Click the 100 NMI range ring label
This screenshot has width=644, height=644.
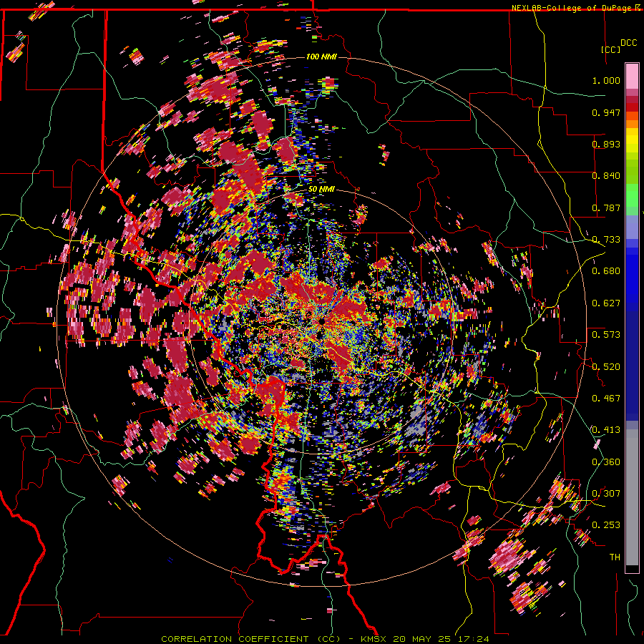(x=321, y=57)
